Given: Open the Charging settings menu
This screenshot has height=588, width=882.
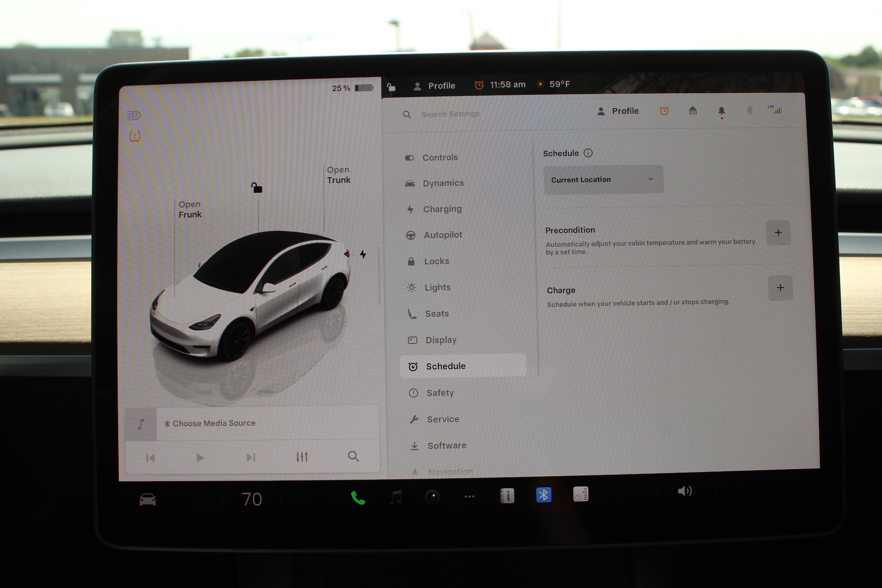Looking at the screenshot, I should point(434,209).
